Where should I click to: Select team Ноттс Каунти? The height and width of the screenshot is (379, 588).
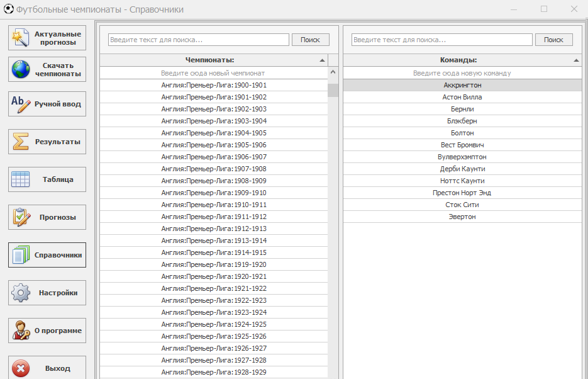[x=462, y=181]
